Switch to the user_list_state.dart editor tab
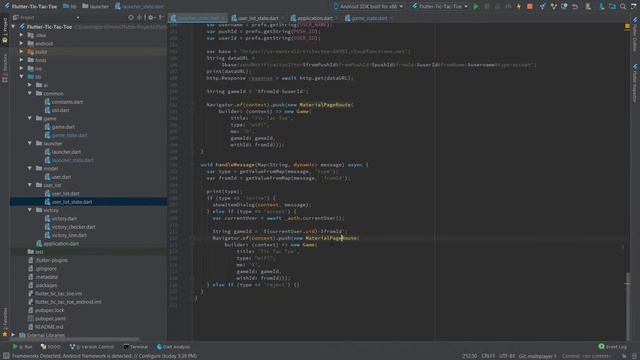Screen dimensions: 640x360 coord(256,18)
